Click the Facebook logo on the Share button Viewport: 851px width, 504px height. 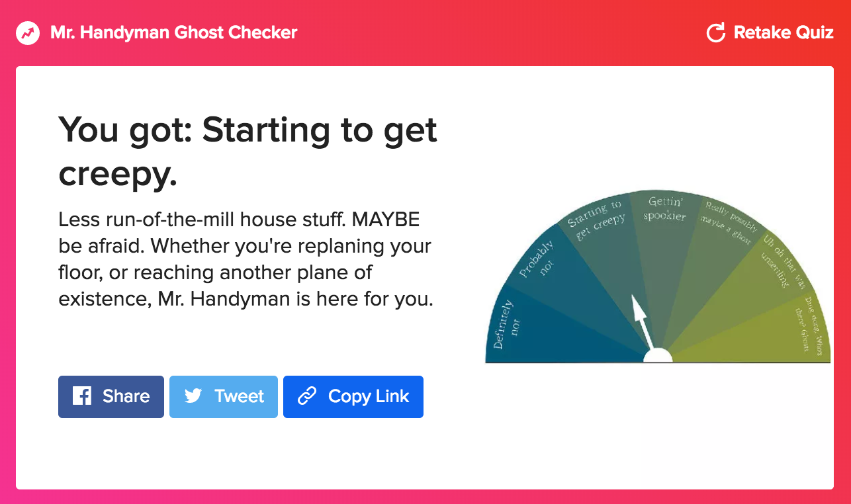82,396
